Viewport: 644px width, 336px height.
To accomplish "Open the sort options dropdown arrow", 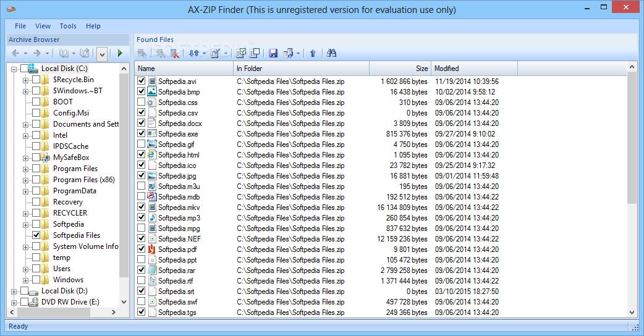I will [x=204, y=53].
